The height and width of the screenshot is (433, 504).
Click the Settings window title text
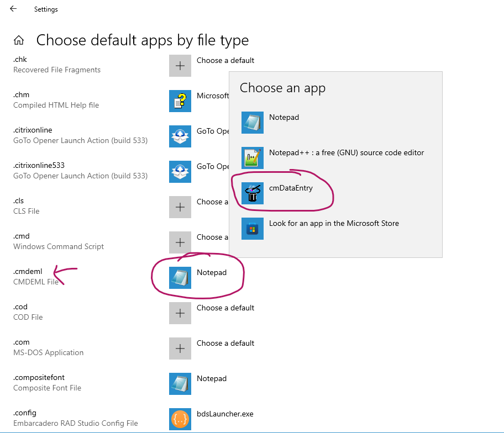tap(46, 9)
